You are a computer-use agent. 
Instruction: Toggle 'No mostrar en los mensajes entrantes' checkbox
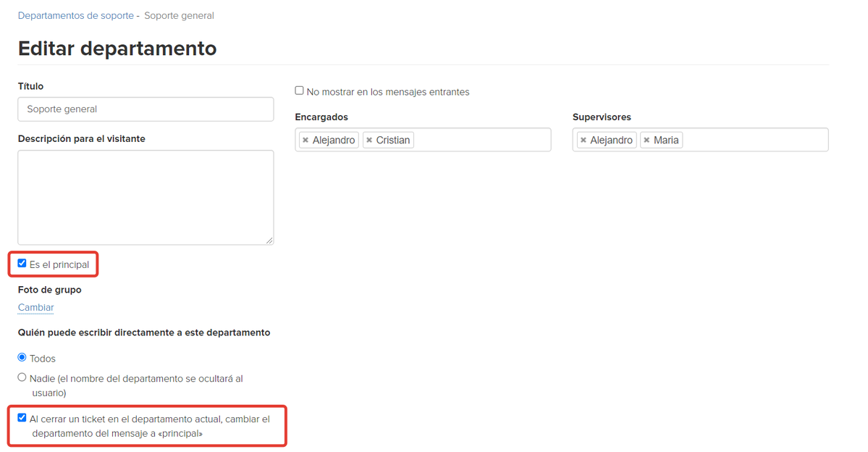[300, 91]
